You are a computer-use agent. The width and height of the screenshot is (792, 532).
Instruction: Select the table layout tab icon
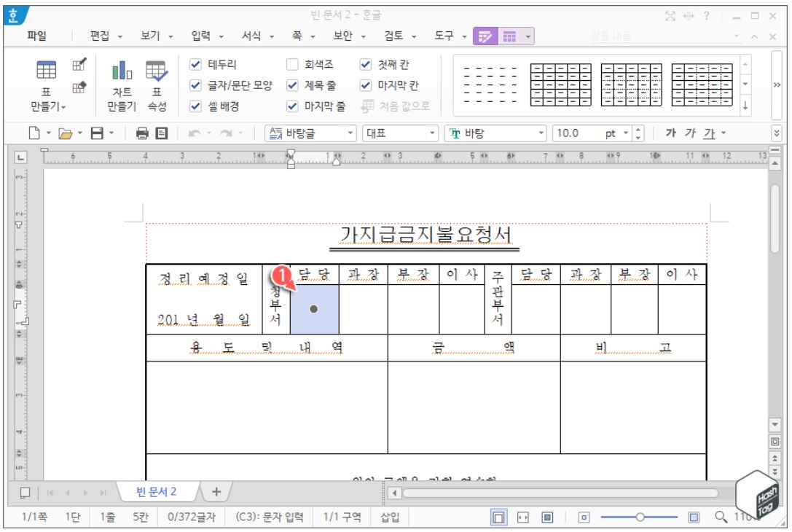509,36
